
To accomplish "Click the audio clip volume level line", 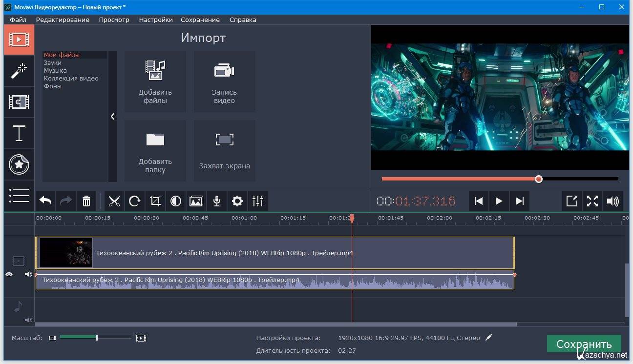I will point(275,275).
